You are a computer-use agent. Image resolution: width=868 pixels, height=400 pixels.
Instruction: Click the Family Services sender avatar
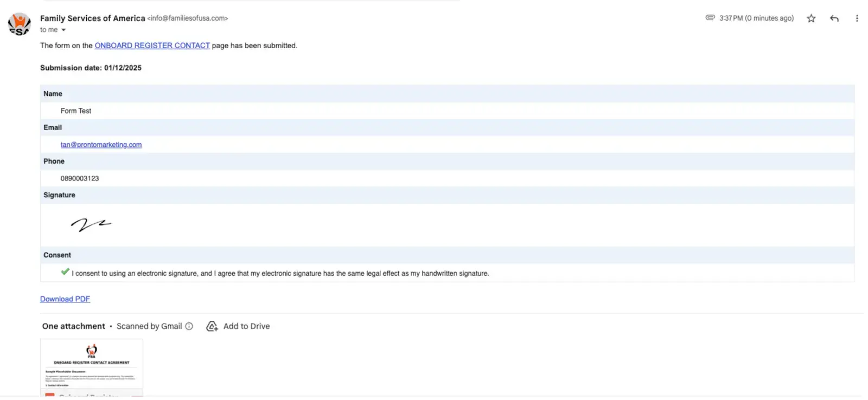pos(20,24)
